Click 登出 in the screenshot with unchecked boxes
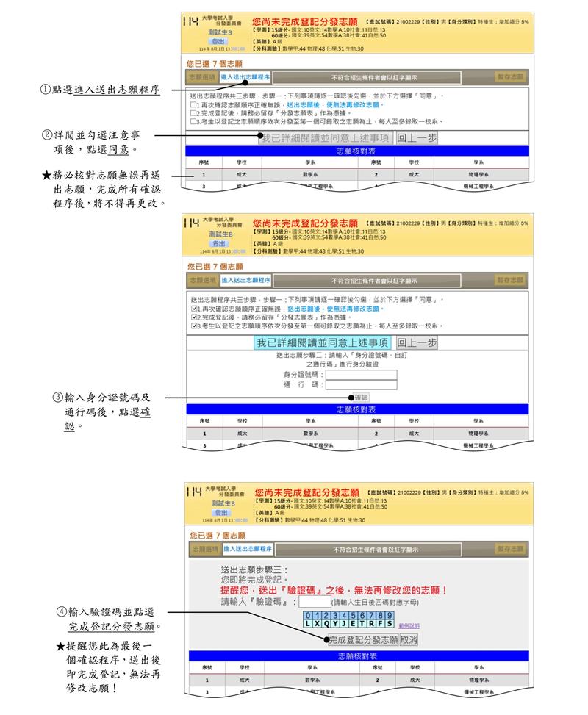Viewport: 588px width, 715px height. 218,41
